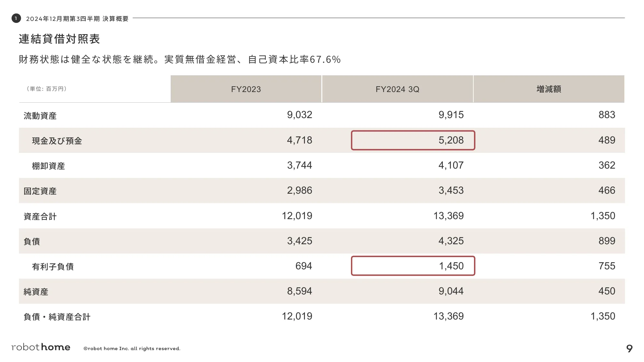Click the 有利子負債 row label
The image size is (644, 362).
tap(53, 266)
